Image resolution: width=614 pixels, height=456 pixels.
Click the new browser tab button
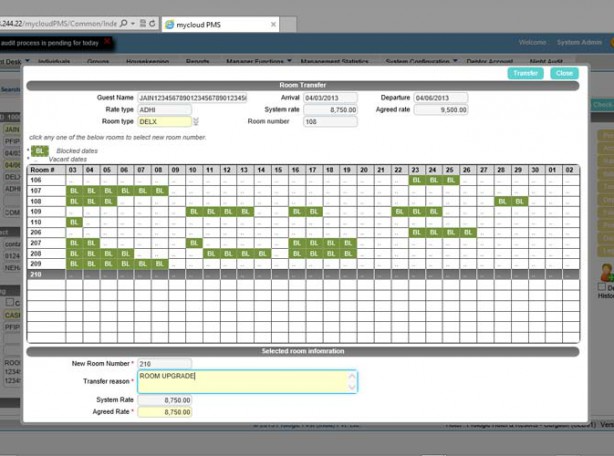[288, 25]
